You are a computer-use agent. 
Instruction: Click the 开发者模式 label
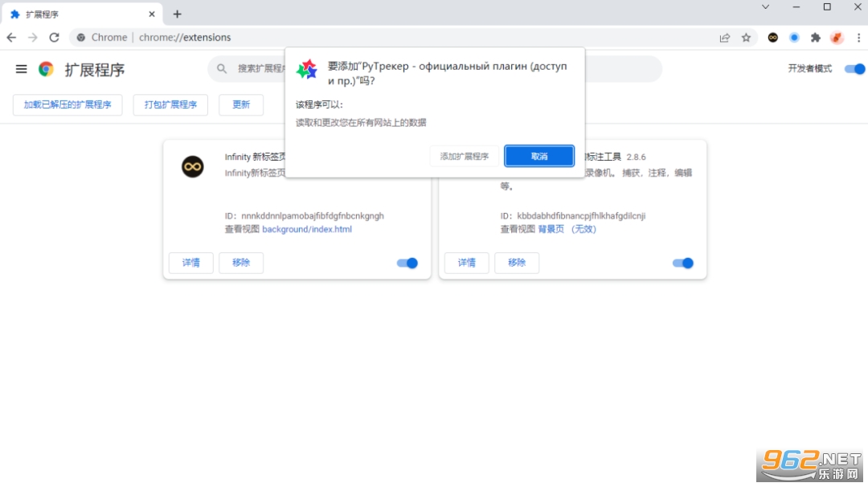pos(810,68)
